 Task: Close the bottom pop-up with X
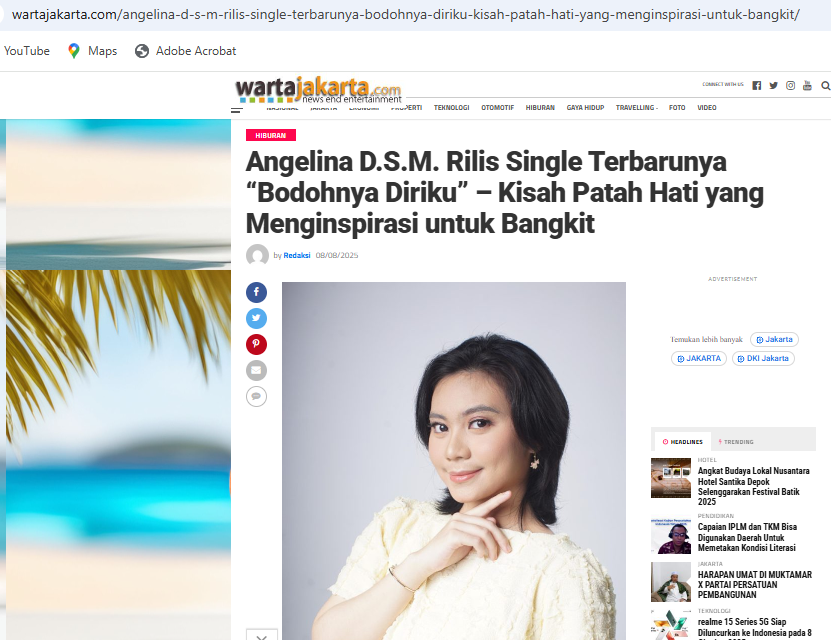coord(261,636)
